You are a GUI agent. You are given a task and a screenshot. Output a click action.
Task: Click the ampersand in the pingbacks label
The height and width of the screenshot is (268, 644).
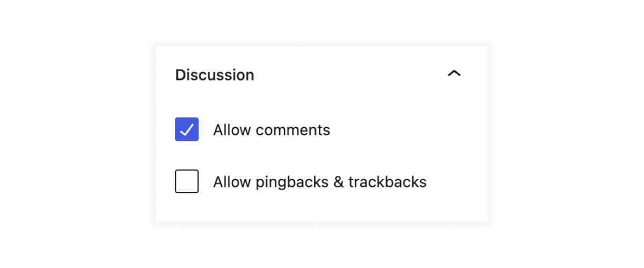click(x=339, y=182)
